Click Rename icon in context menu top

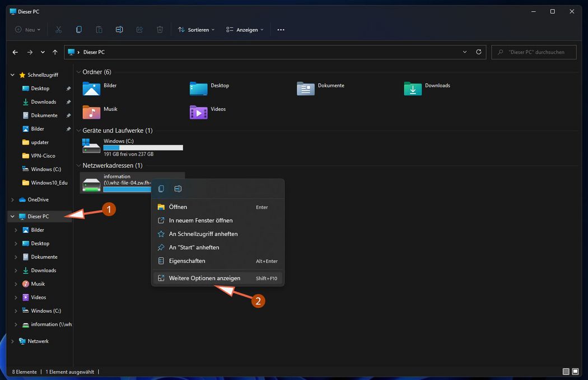[x=178, y=189]
